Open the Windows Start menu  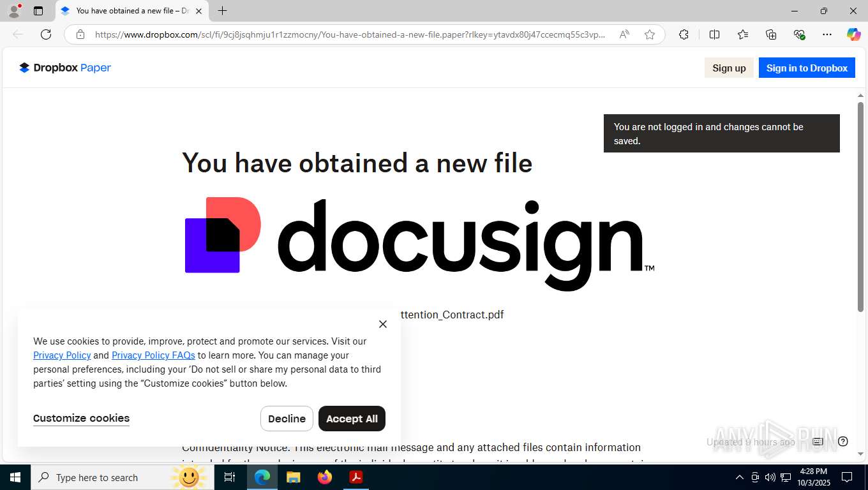(15, 477)
